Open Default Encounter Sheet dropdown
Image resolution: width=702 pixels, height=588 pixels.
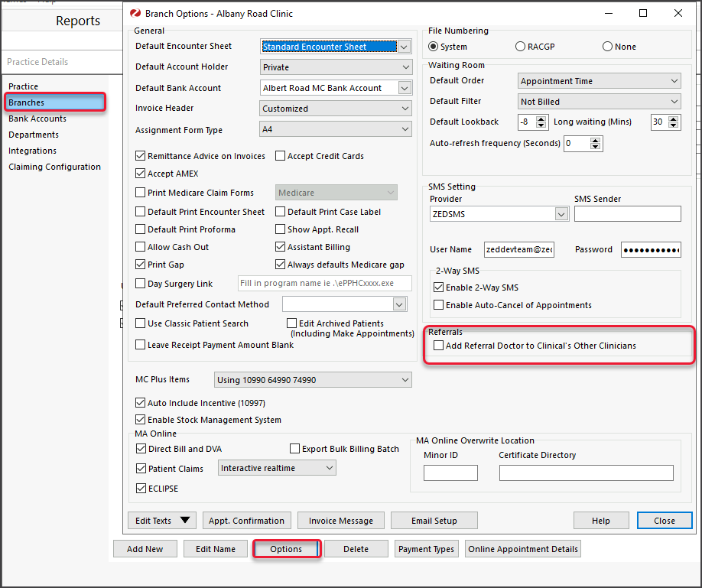(404, 47)
